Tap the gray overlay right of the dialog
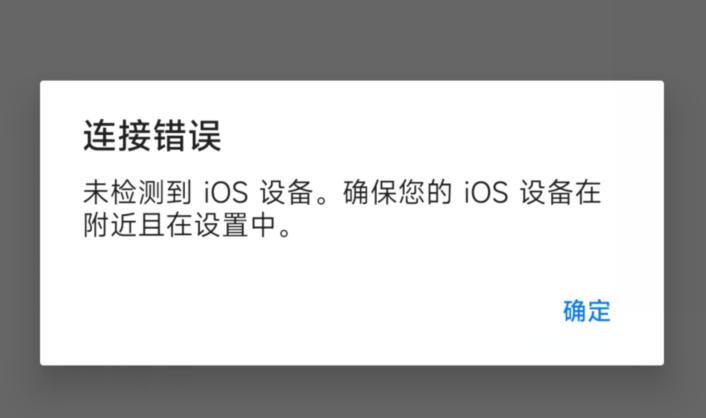706x418 pixels. point(685,223)
